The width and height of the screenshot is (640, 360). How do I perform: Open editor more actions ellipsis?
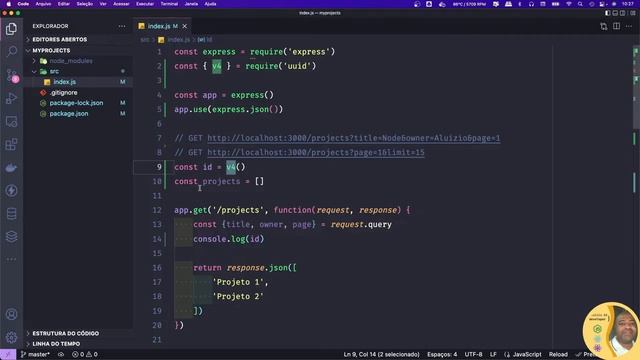click(x=629, y=27)
